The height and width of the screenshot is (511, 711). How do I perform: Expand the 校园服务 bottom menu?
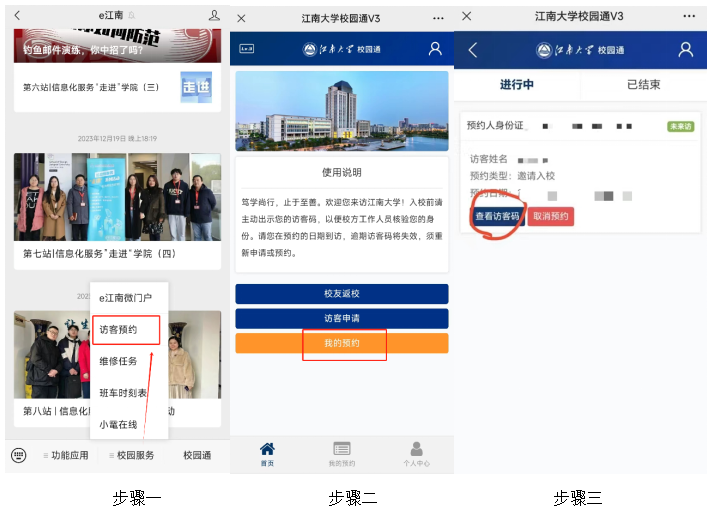[x=131, y=455]
